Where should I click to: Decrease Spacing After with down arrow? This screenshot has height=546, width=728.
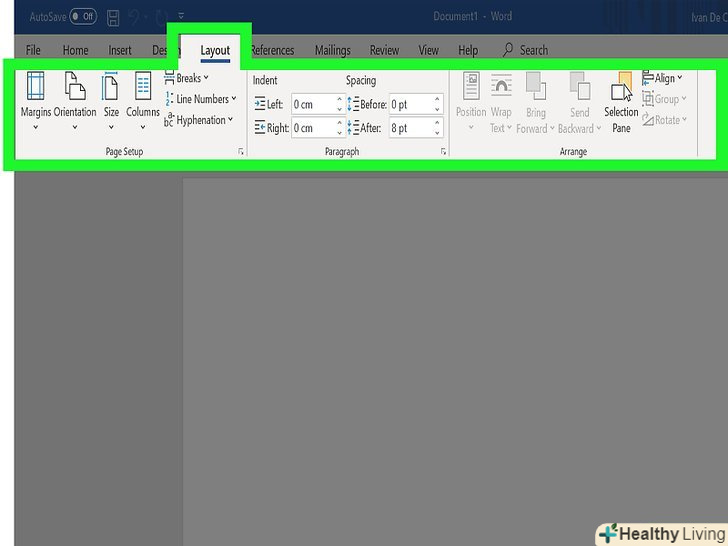(x=437, y=133)
